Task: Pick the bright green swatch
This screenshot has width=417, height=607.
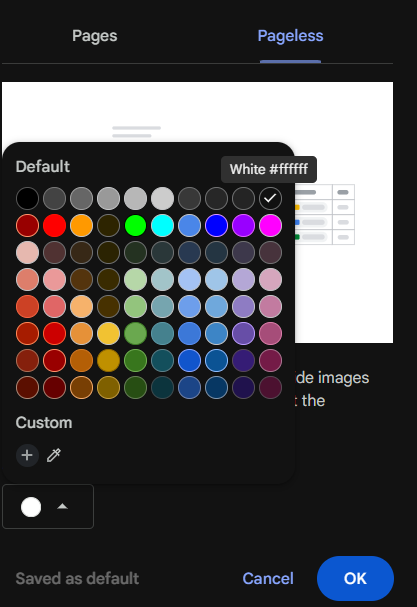Action: [136, 225]
